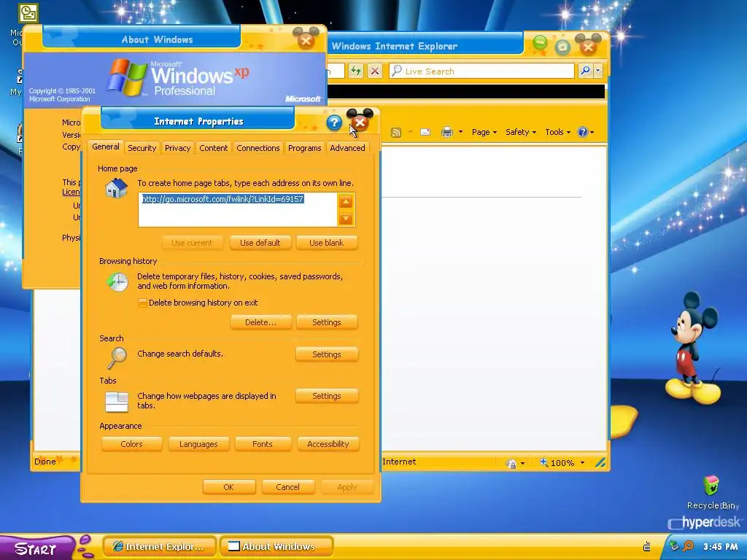
Task: Open the Start menu
Action: pos(37,548)
